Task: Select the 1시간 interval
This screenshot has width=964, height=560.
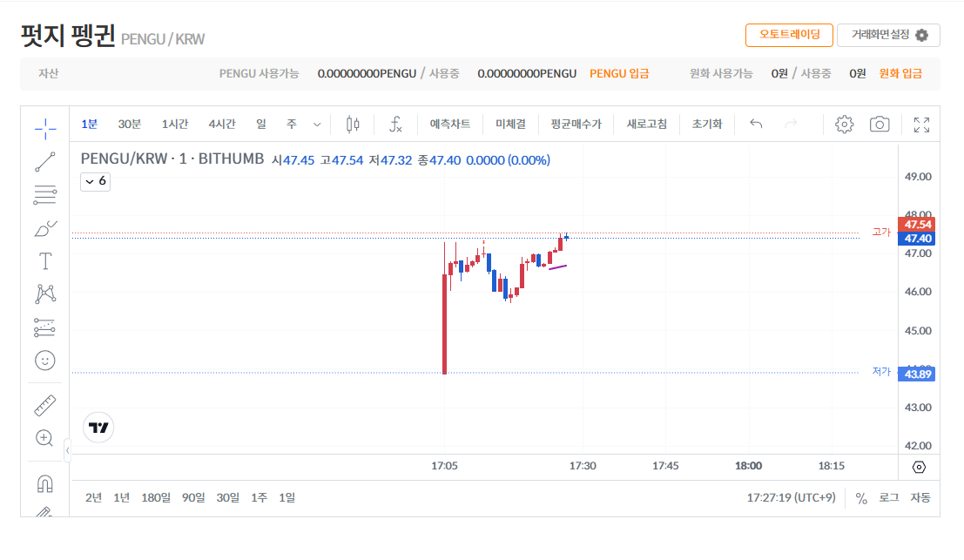Action: coord(175,125)
